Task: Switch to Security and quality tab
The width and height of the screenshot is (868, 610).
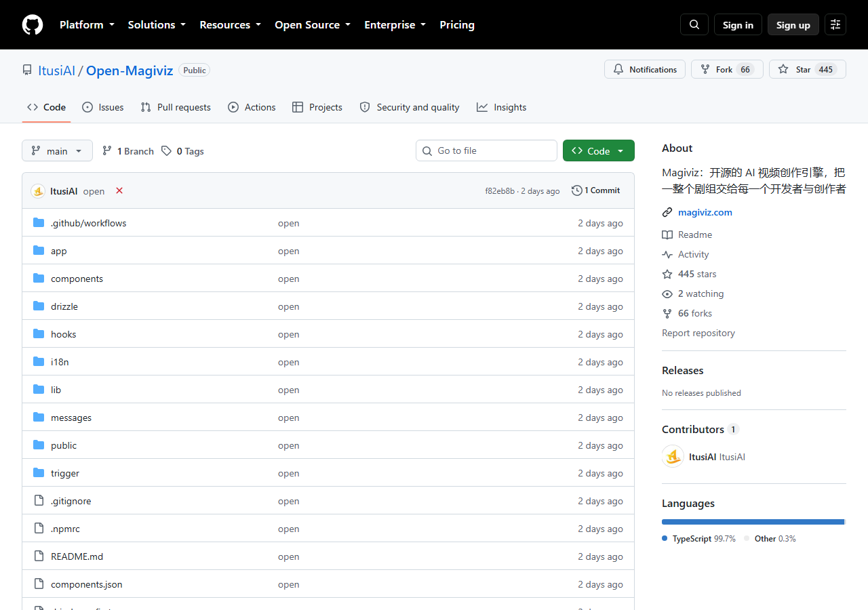Action: 410,107
